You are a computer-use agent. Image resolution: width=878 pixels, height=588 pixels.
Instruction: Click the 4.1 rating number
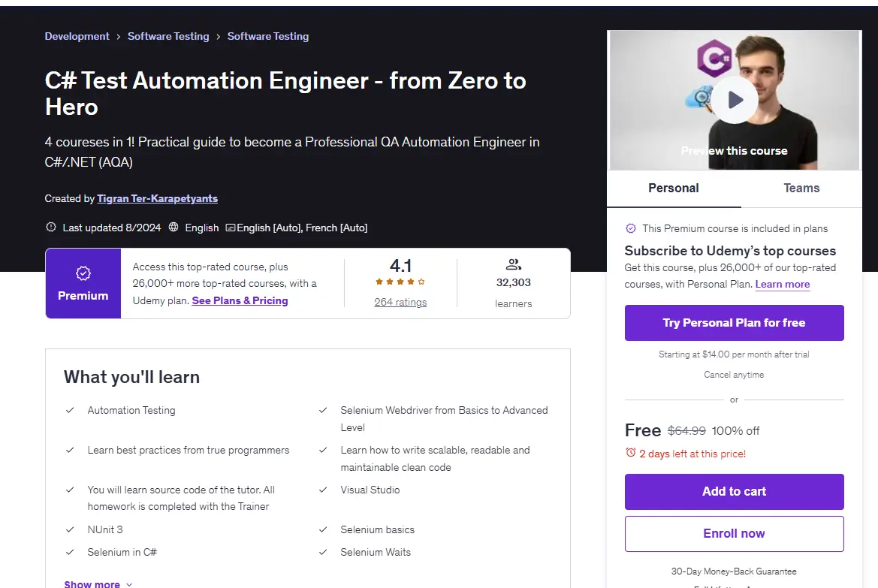click(x=400, y=265)
